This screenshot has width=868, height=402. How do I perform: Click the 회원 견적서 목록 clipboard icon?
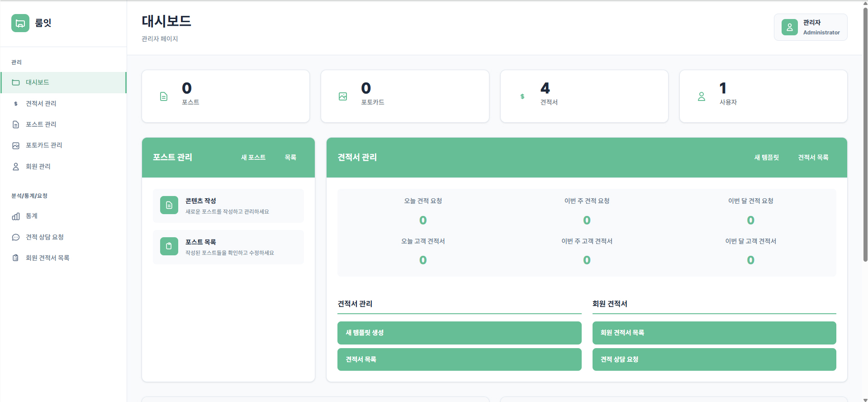16,258
